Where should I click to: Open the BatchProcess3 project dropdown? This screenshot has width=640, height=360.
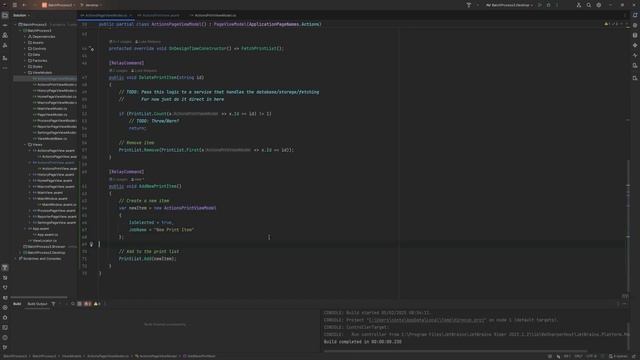[59, 5]
